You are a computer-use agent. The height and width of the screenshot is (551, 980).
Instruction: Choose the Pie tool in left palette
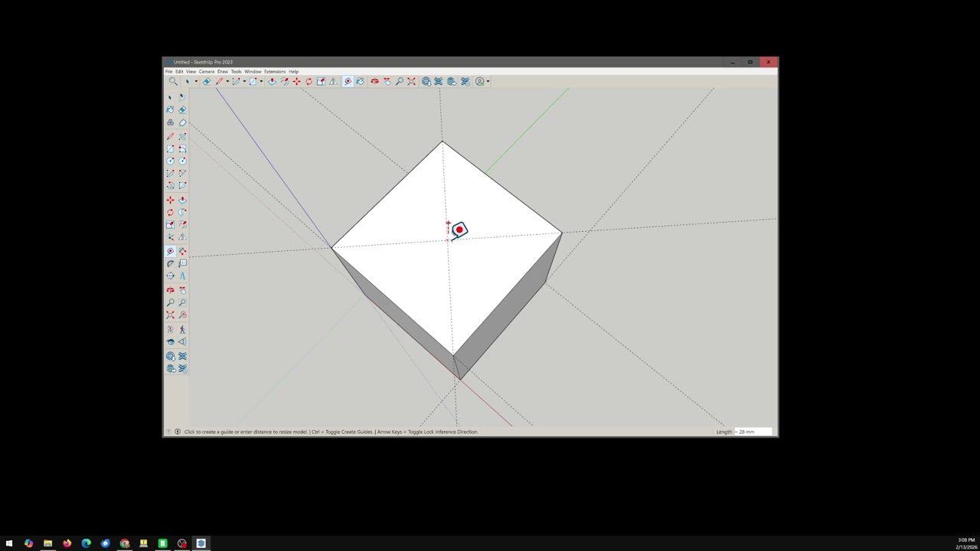[x=182, y=185]
